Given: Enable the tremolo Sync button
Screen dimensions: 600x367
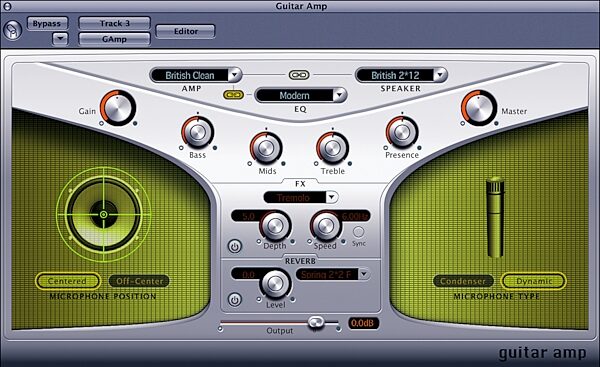Looking at the screenshot, I should (x=359, y=232).
